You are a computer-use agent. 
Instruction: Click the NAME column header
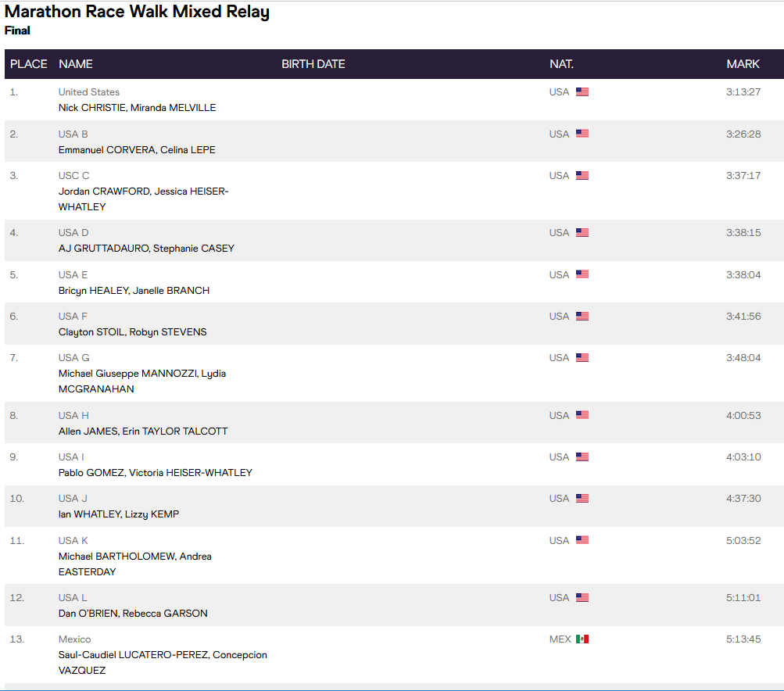76,64
